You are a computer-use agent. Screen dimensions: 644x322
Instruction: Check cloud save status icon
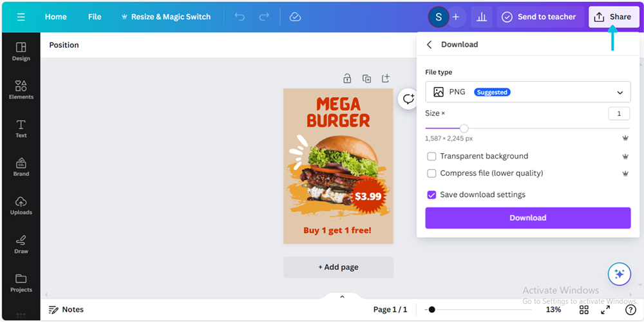pyautogui.click(x=295, y=17)
